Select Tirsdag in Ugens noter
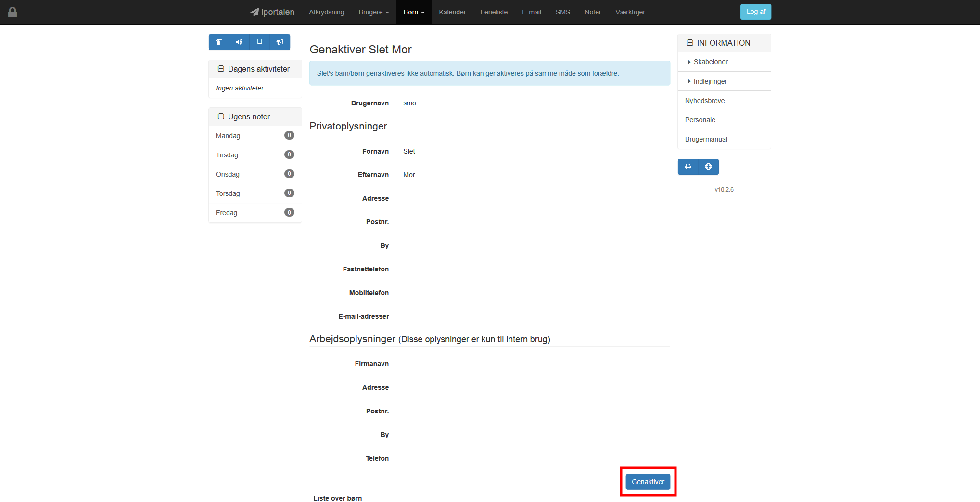 255,155
